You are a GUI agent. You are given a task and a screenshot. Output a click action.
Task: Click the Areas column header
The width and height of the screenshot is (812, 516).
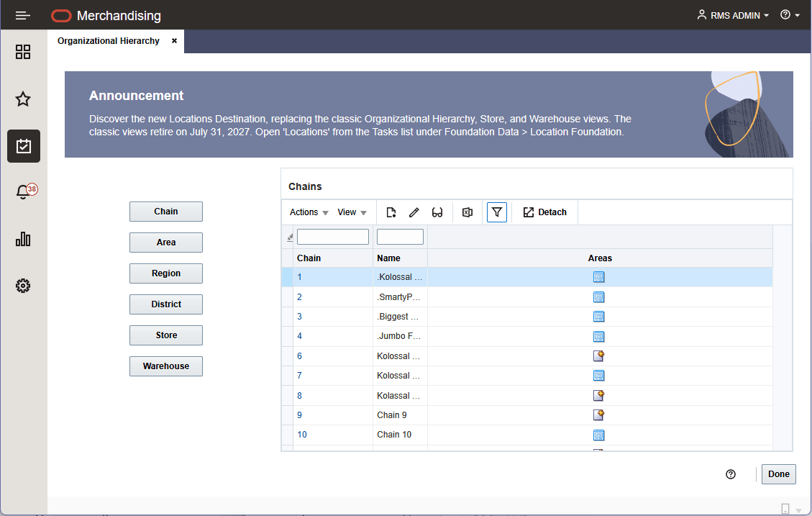coord(600,258)
